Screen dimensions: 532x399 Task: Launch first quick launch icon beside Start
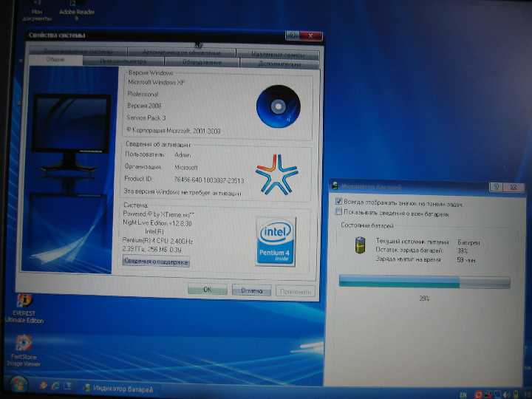[44, 386]
